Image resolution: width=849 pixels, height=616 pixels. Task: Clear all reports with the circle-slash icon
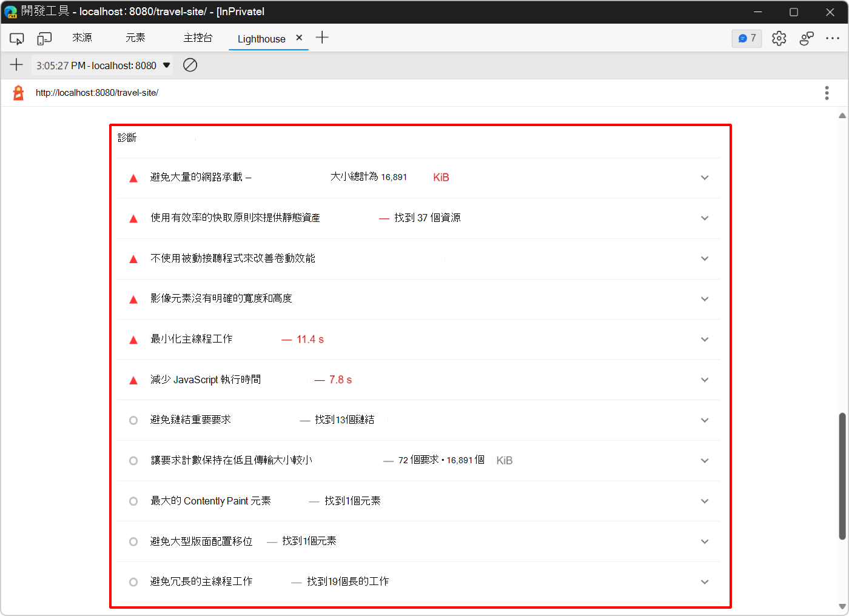point(190,65)
